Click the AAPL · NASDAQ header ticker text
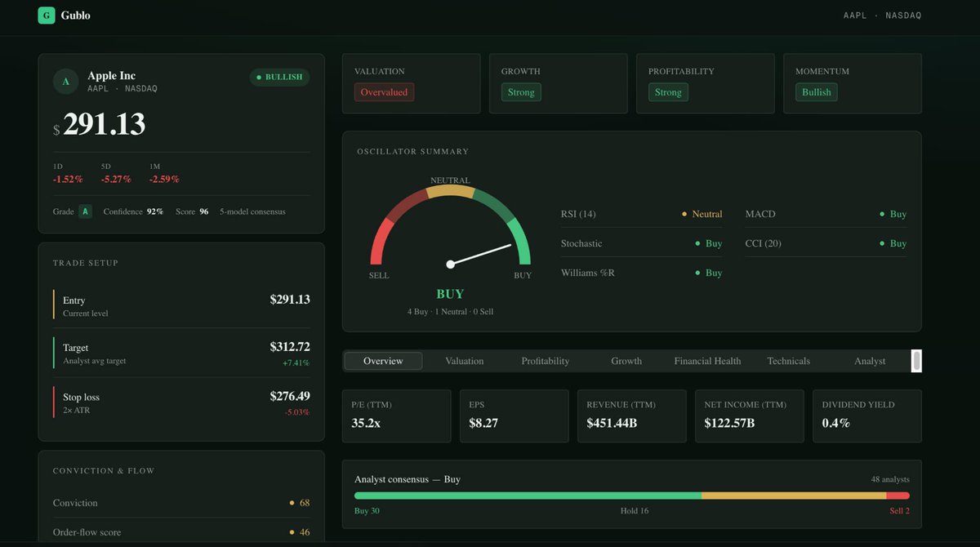Viewport: 980px width, 547px height. click(882, 16)
